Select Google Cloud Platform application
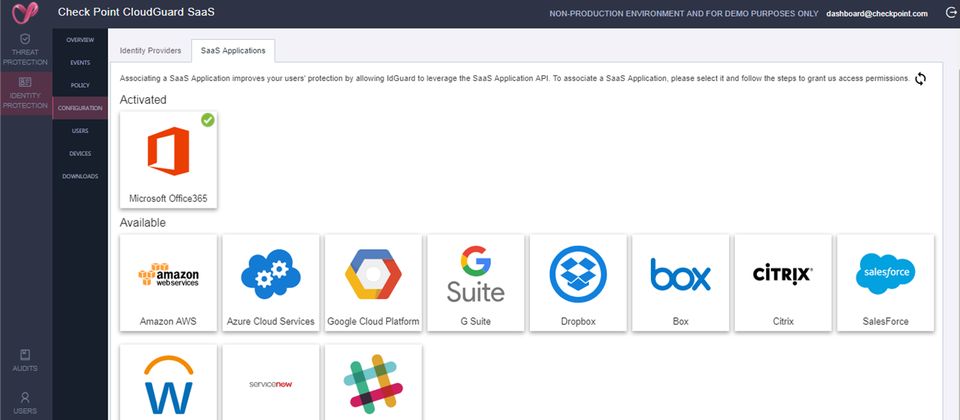This screenshot has width=960, height=420. click(373, 283)
